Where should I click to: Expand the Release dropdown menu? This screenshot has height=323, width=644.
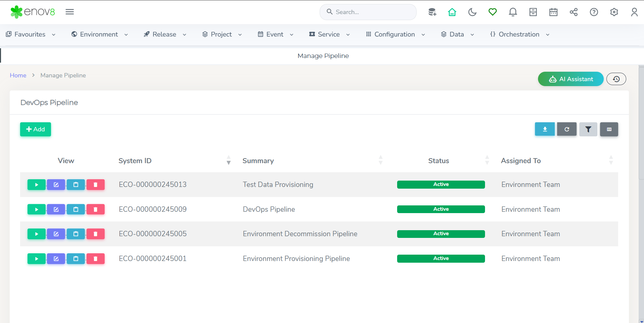(165, 35)
